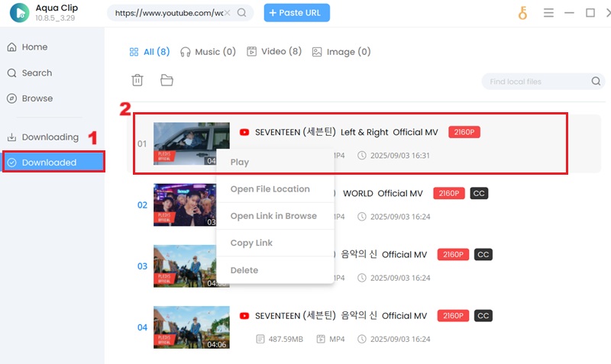Switch to the Music (0) tab
611x364 pixels.
(x=208, y=52)
